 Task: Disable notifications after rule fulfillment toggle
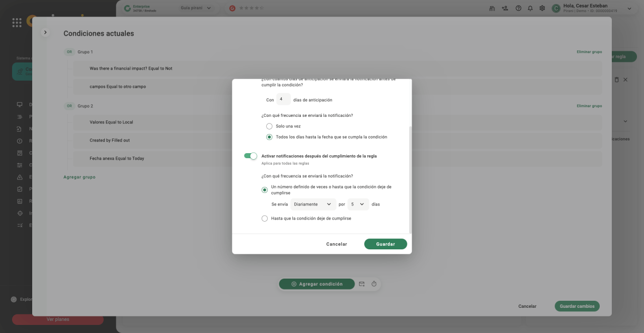pos(251,156)
